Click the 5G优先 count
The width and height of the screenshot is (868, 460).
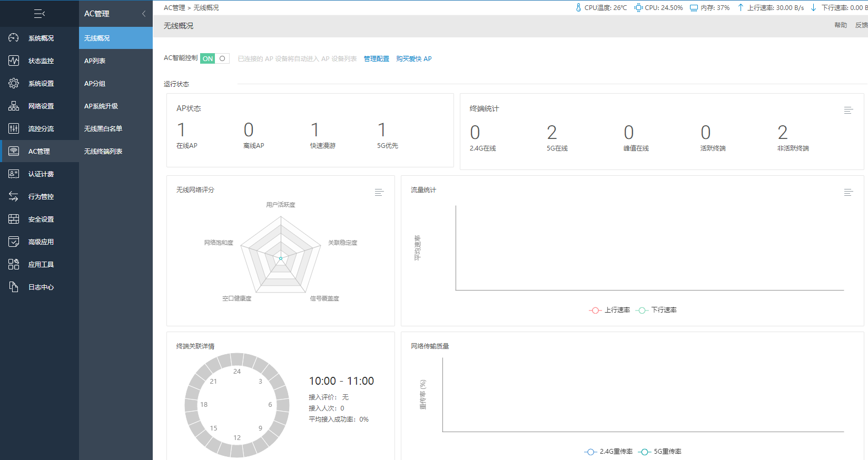(x=382, y=129)
